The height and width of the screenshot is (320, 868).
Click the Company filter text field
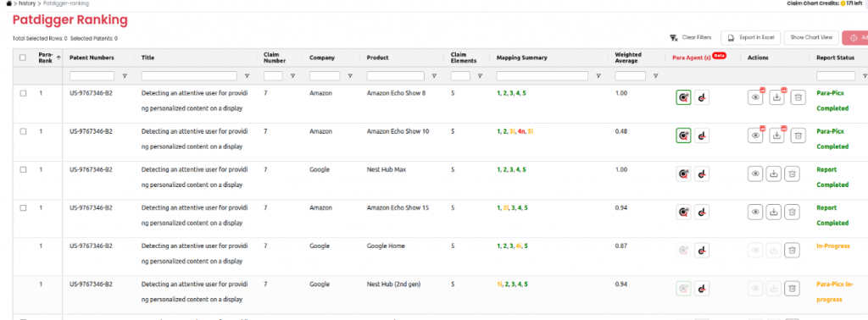click(x=325, y=76)
